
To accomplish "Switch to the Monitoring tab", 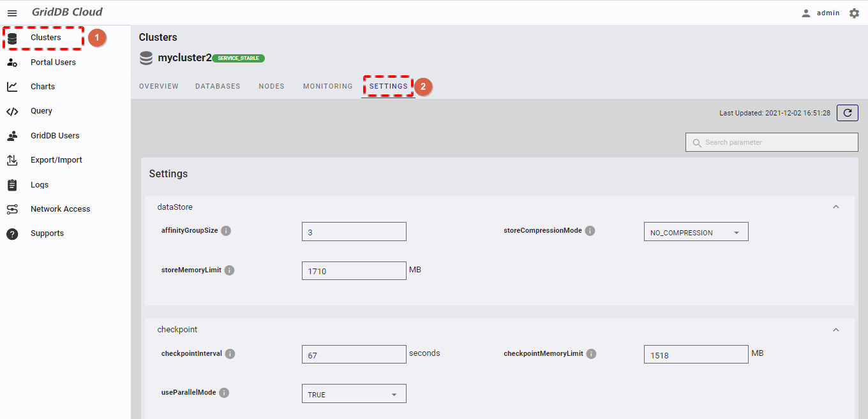I will 327,86.
